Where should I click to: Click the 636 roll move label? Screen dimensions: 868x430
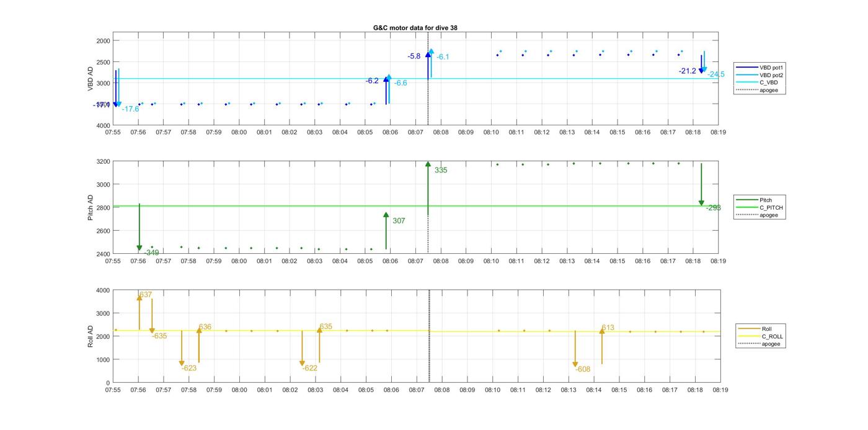point(205,327)
